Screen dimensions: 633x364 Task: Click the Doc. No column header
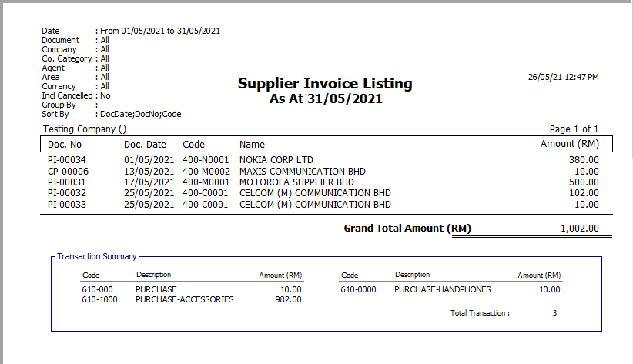(x=65, y=144)
